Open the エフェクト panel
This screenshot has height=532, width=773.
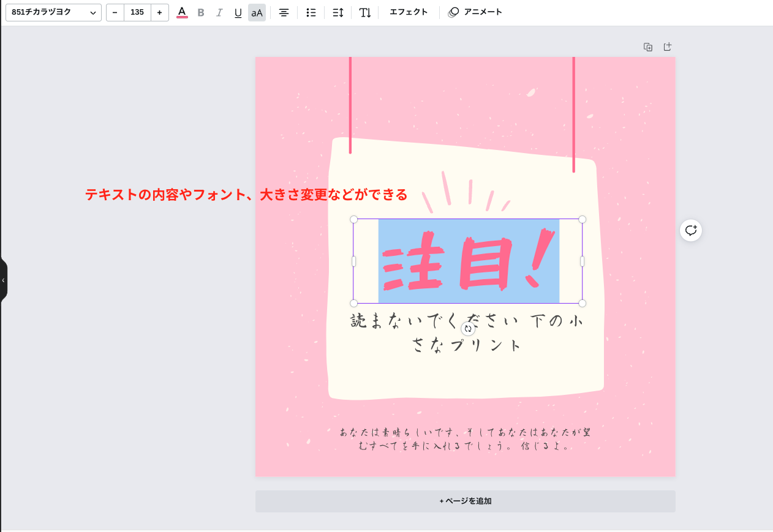click(x=409, y=12)
